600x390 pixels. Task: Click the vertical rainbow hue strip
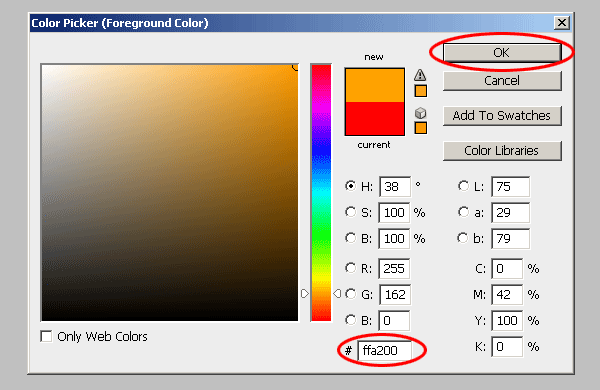(x=321, y=193)
